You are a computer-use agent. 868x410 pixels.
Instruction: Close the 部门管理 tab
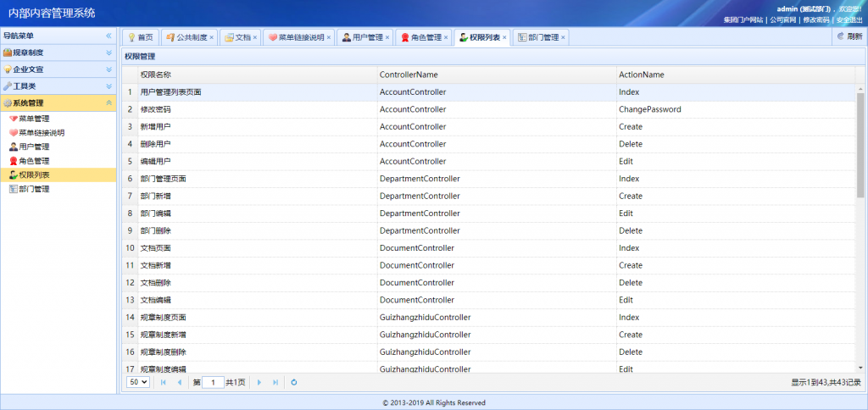[563, 37]
